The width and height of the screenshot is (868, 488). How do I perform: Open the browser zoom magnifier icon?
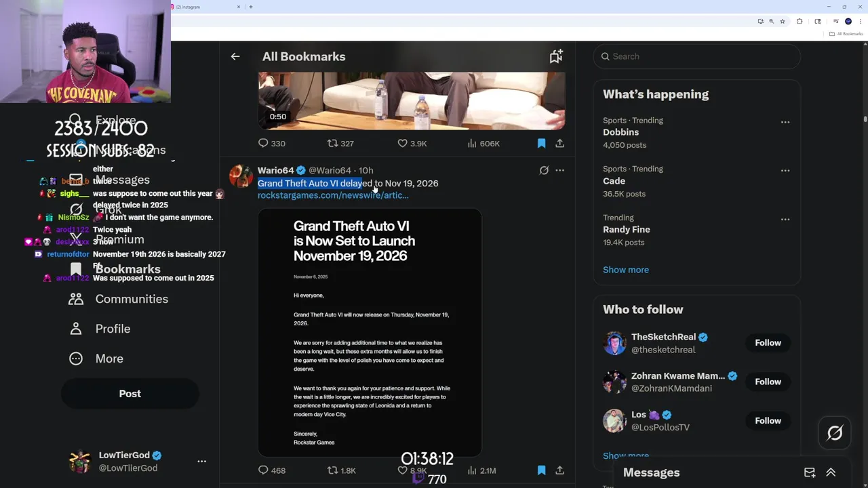click(x=772, y=21)
